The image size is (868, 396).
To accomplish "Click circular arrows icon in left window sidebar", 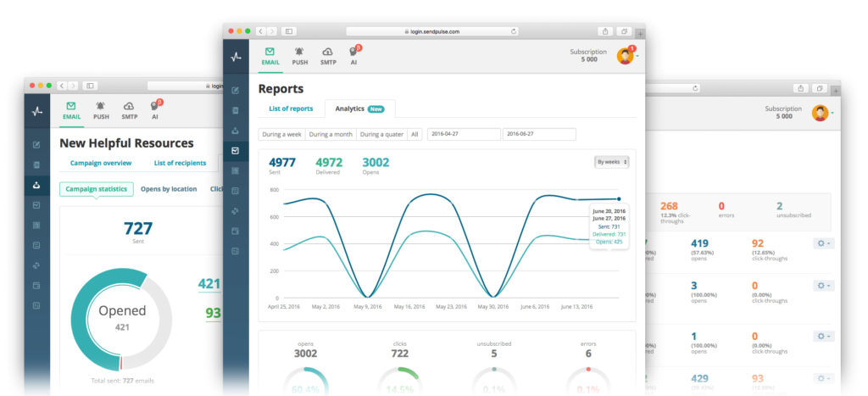I will [x=37, y=265].
